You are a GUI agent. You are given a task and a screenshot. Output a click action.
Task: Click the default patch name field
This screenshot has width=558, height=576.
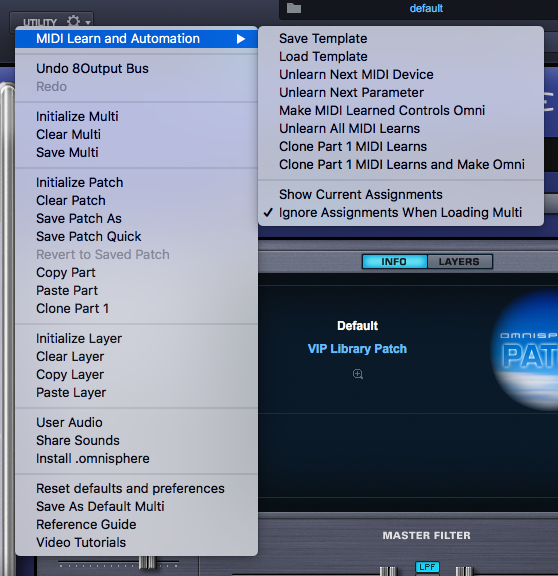426,8
